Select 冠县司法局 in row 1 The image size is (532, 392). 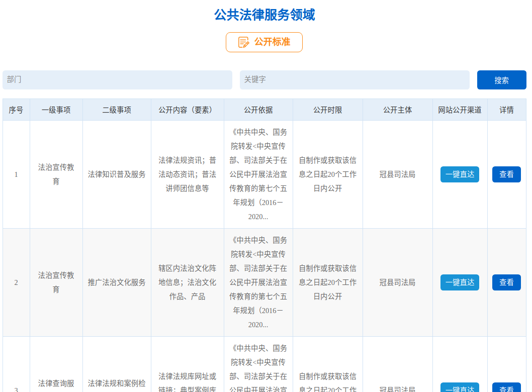[x=398, y=174]
